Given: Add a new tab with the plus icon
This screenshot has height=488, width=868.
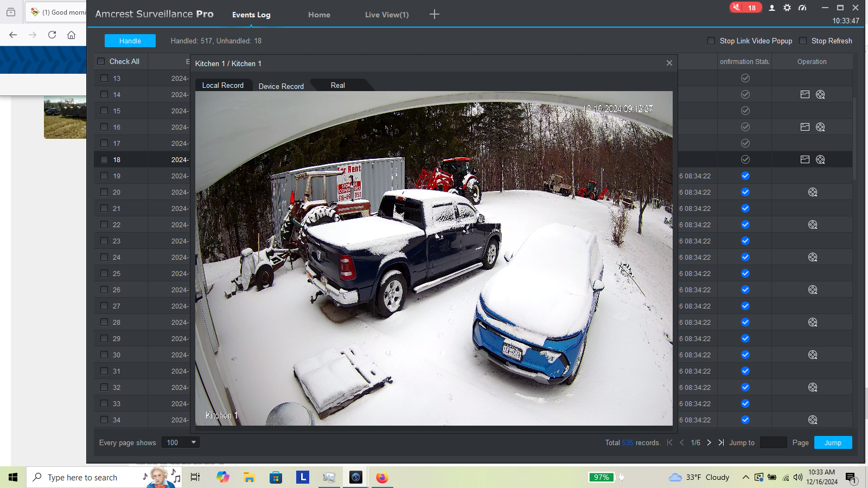Looking at the screenshot, I should coord(434,15).
